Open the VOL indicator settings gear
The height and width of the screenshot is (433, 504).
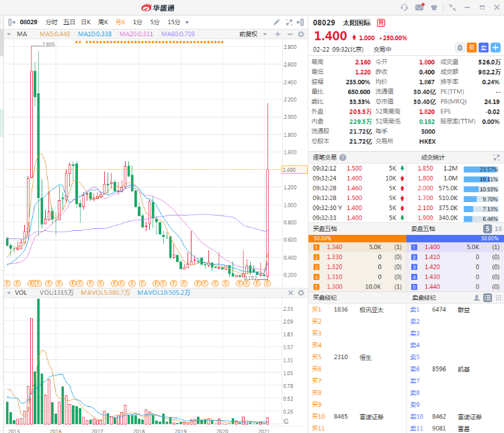(301, 293)
